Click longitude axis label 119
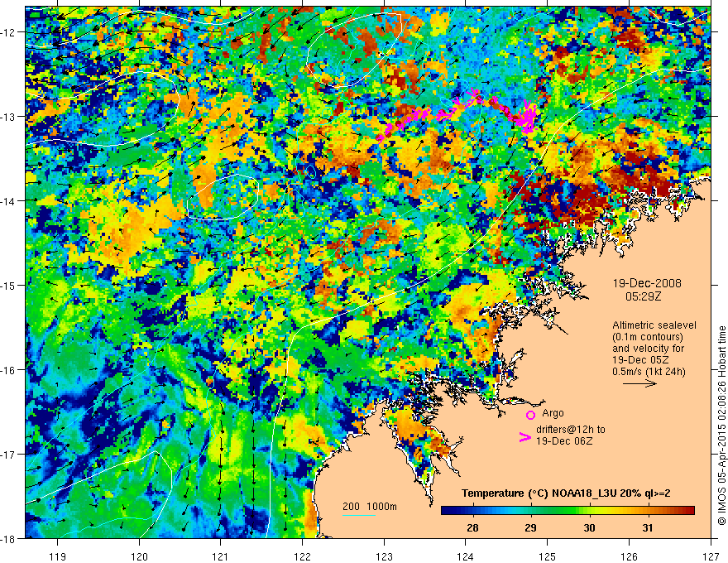The width and height of the screenshot is (728, 563). (x=58, y=556)
